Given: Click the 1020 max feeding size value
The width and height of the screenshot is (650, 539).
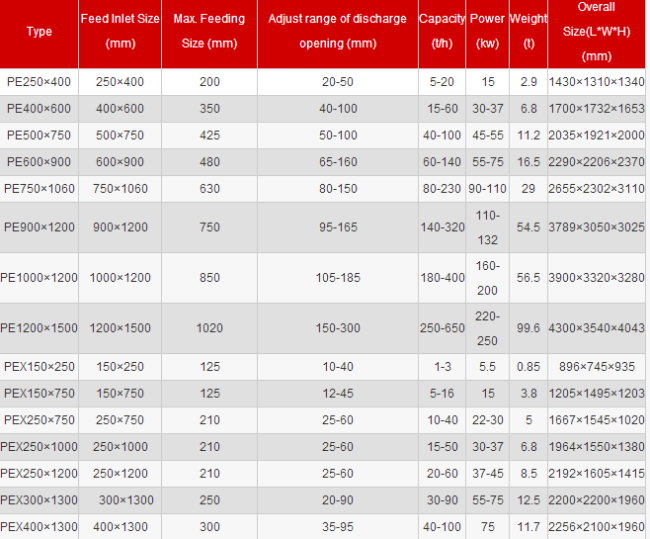Looking at the screenshot, I should [209, 328].
